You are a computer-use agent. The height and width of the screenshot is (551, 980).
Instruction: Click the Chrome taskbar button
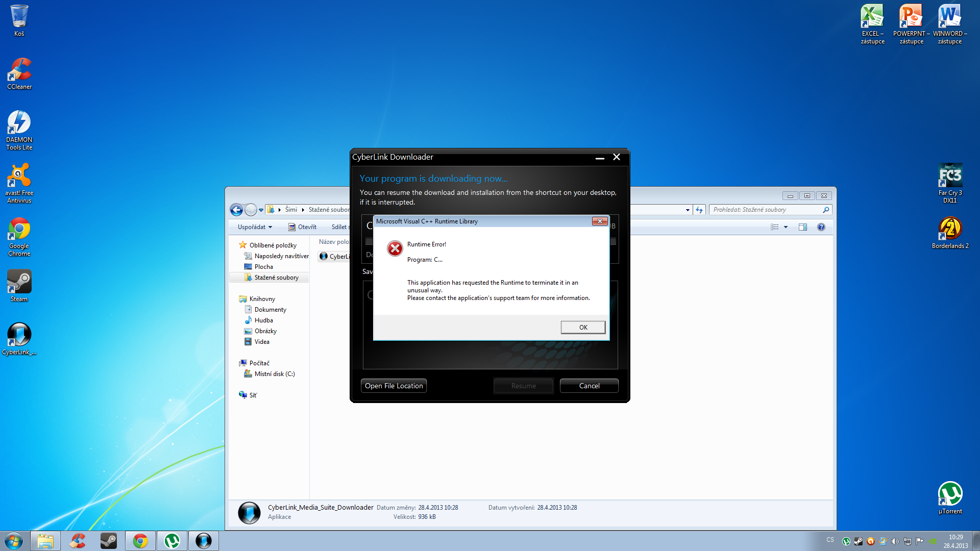point(140,541)
